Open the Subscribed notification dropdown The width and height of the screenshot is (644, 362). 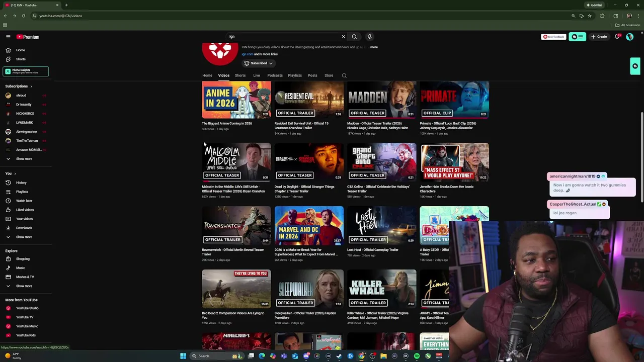pyautogui.click(x=259, y=63)
